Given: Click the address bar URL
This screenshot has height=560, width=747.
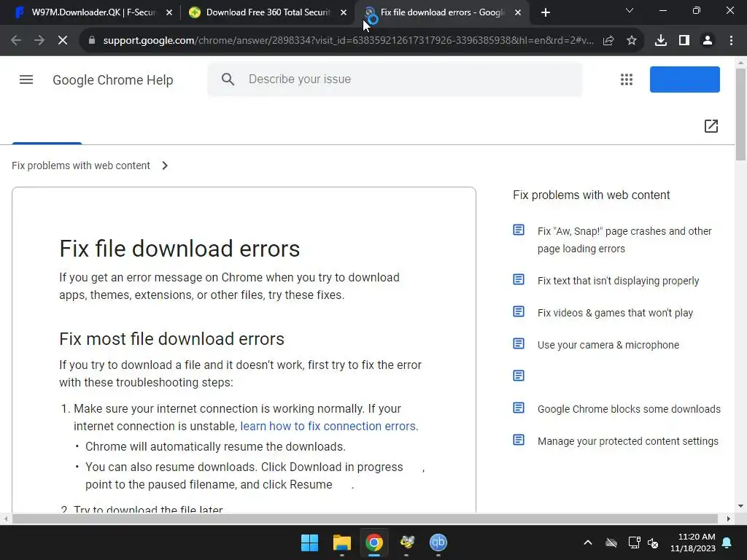Looking at the screenshot, I should click(348, 41).
